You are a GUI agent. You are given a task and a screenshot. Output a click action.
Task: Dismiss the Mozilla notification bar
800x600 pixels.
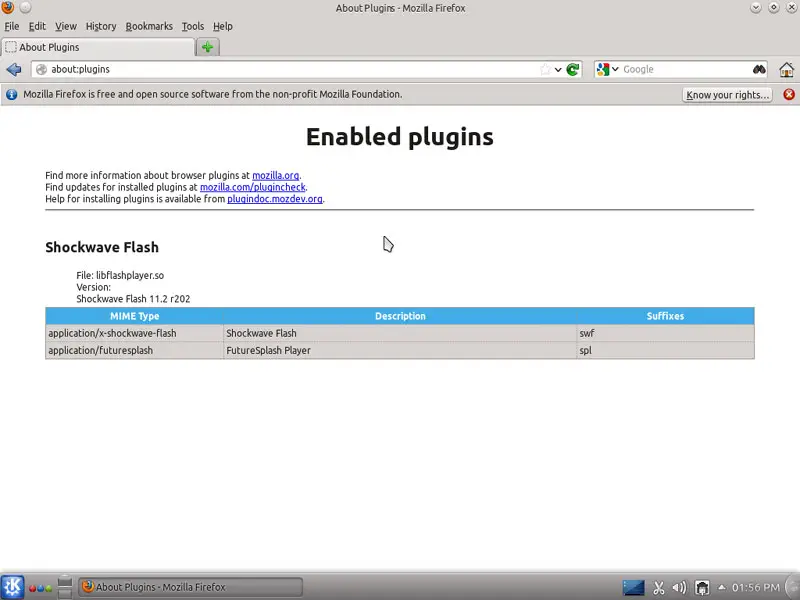(x=789, y=94)
